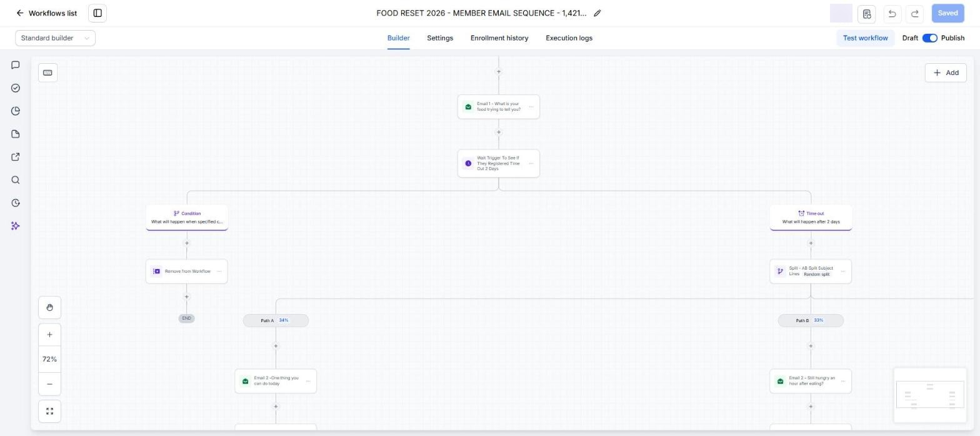Click the Test workflow button
The width and height of the screenshot is (980, 436).
point(865,38)
